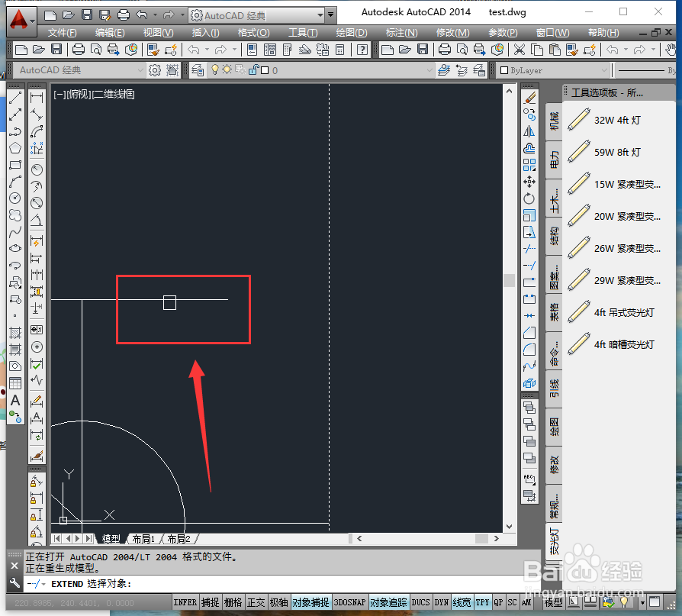
Task: Select the Copy objects tool
Action: coord(529,114)
